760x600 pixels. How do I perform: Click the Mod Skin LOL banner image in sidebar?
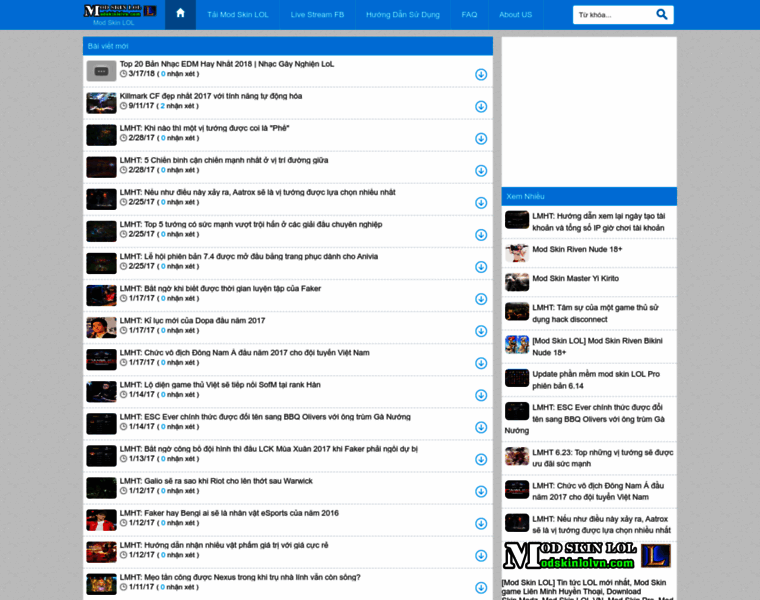[588, 557]
